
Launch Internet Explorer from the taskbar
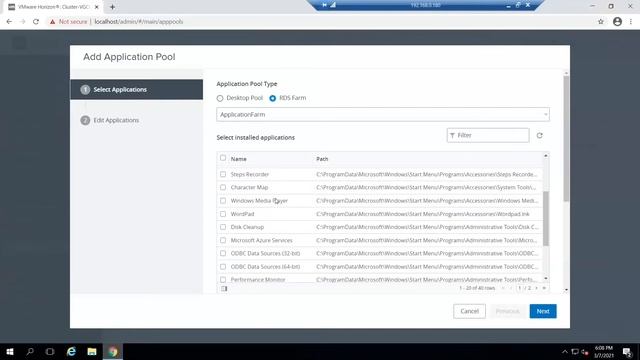(71, 351)
